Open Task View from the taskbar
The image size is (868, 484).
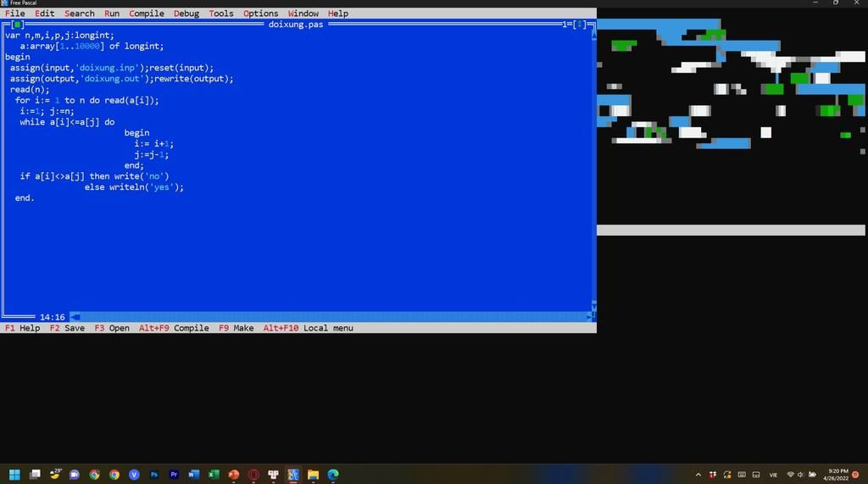(x=35, y=475)
